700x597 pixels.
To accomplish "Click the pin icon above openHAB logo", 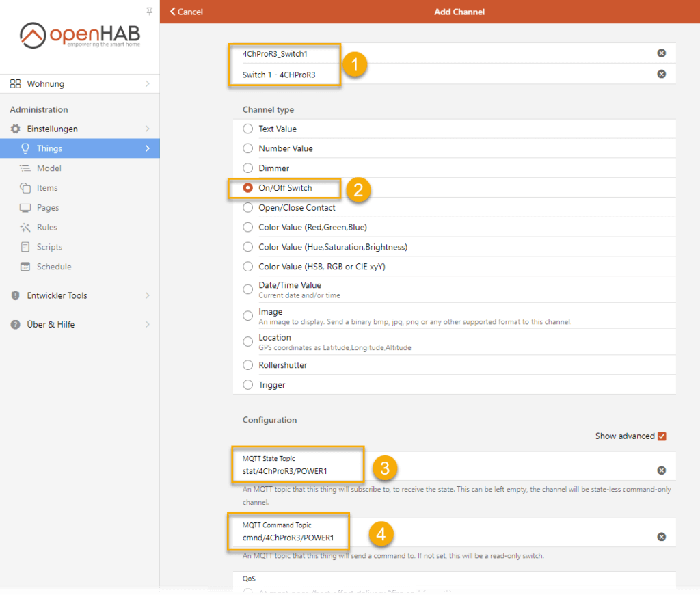I will [x=150, y=12].
